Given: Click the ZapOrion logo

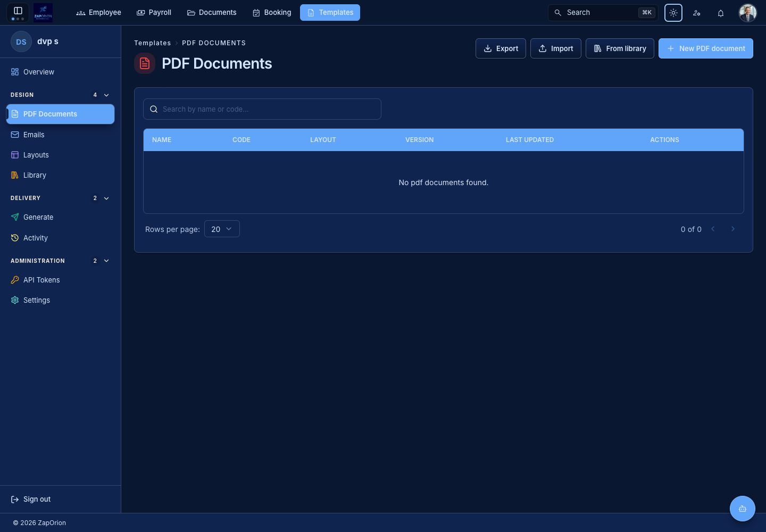Looking at the screenshot, I should pyautogui.click(x=43, y=12).
